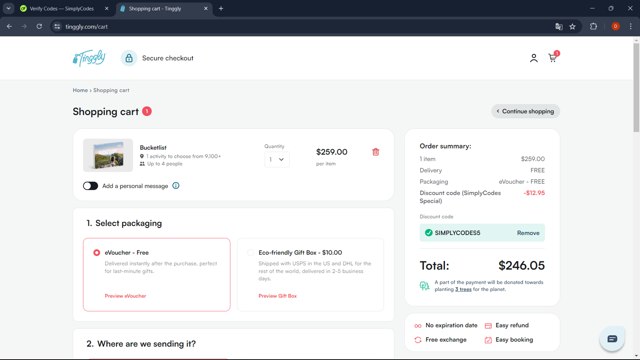The height and width of the screenshot is (360, 640).
Task: Open the Chrome three-dot menu
Action: tap(630, 27)
